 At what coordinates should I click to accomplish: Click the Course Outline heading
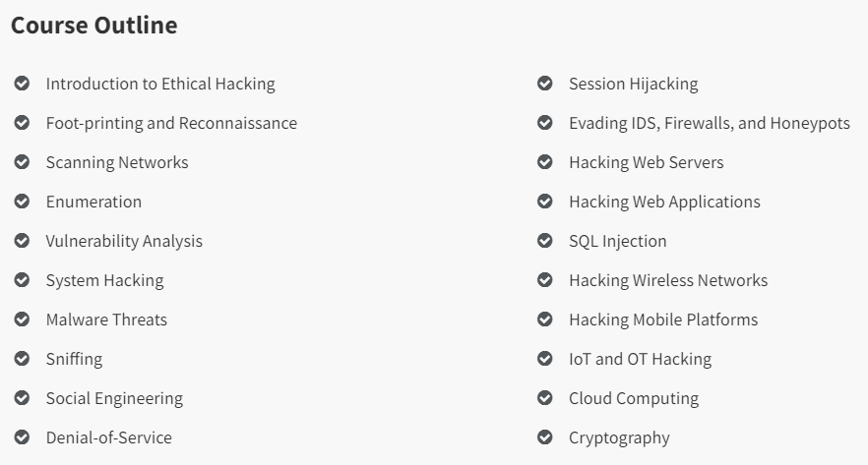94,26
